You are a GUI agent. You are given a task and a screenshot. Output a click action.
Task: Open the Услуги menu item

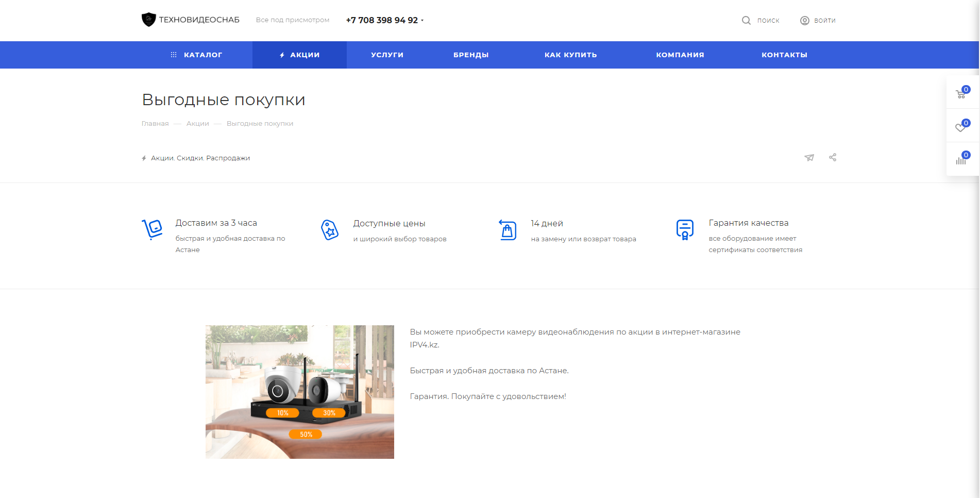387,55
